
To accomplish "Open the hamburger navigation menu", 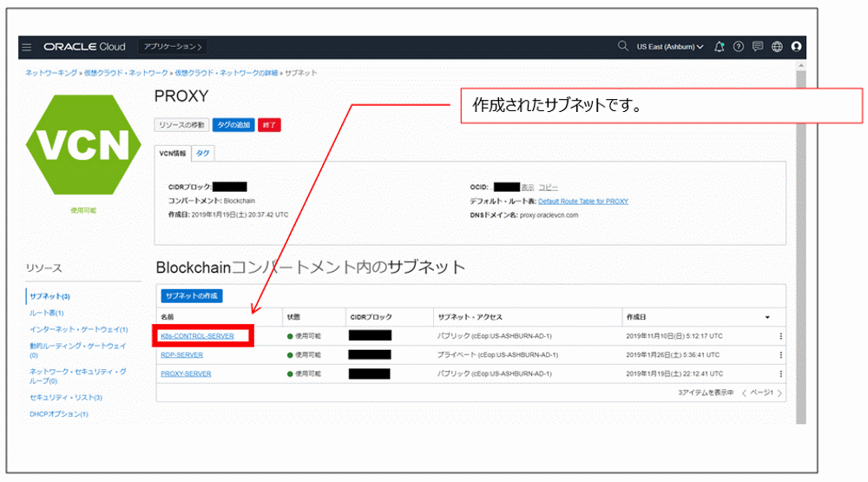I will 27,47.
